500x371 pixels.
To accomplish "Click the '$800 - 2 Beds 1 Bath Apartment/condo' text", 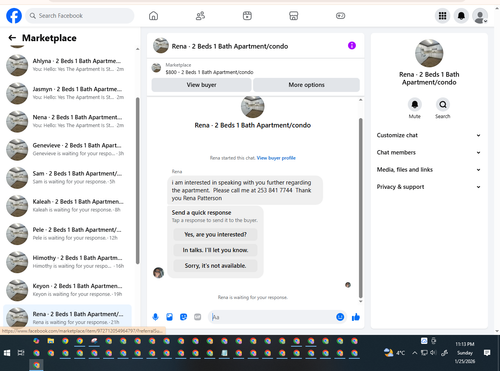I will (x=209, y=72).
